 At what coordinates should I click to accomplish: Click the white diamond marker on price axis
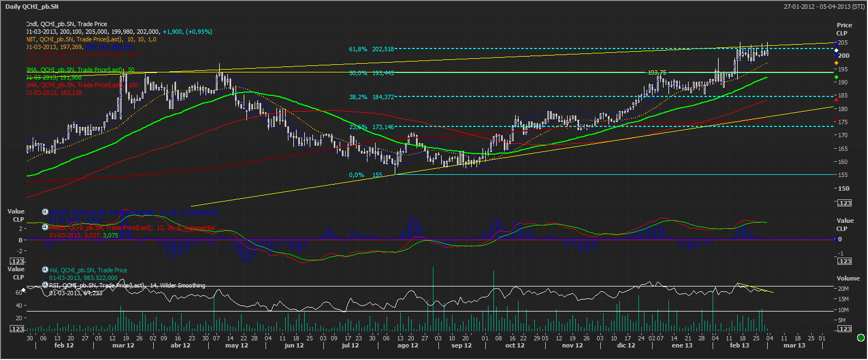pyautogui.click(x=836, y=50)
